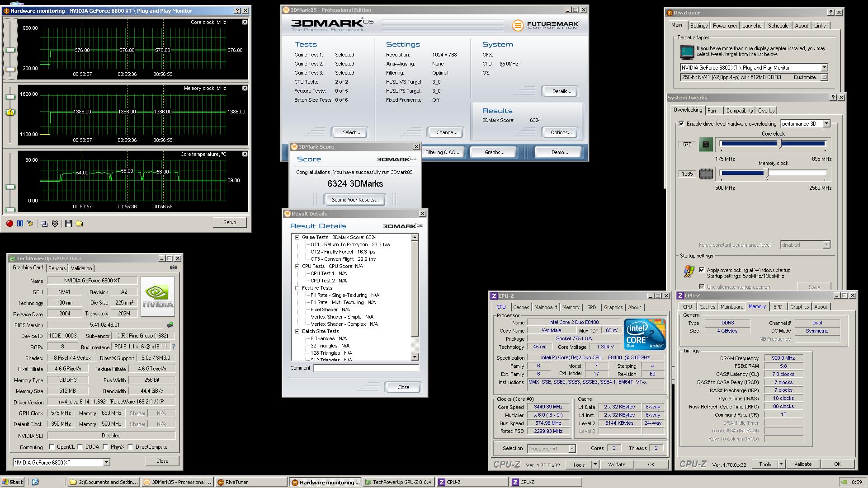Clear monitoring history with the broom icon
Viewport: 868px width, 488px height.
click(30, 224)
